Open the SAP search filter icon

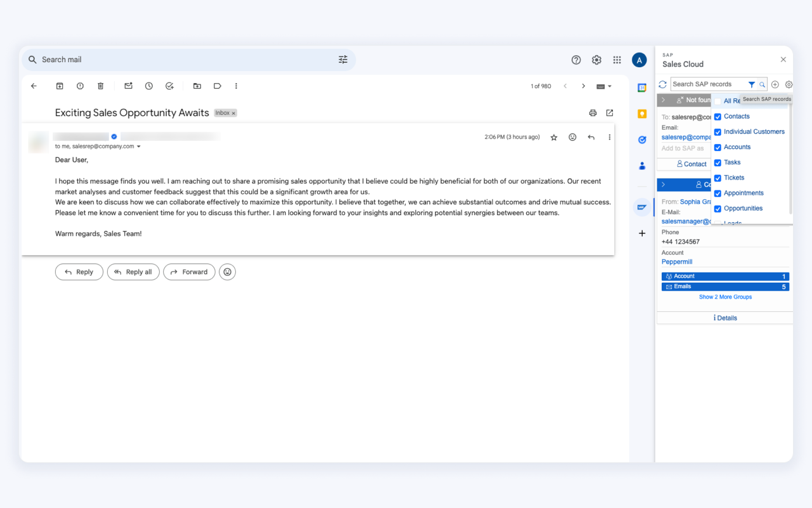[752, 84]
